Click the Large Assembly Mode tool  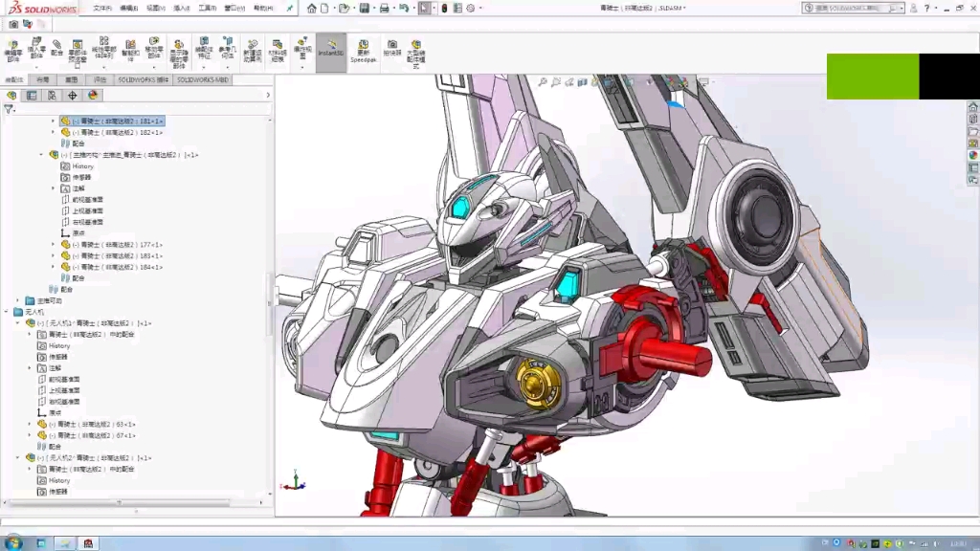point(415,54)
